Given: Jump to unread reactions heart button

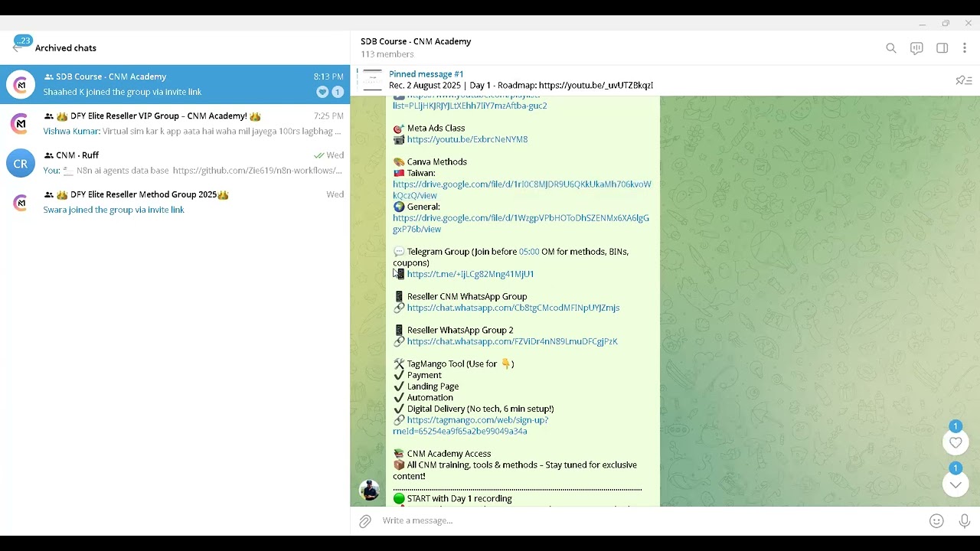Looking at the screenshot, I should click(x=955, y=442).
